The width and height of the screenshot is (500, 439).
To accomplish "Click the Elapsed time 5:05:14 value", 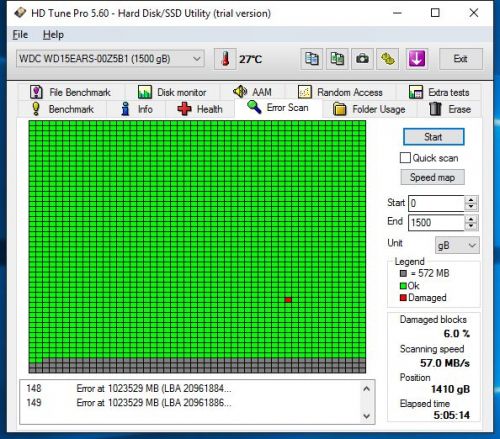I will [x=452, y=415].
